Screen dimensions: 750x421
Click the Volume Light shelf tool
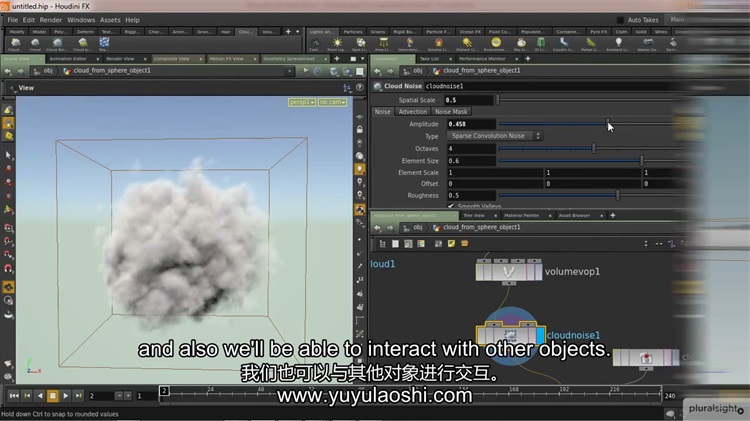pos(438,43)
